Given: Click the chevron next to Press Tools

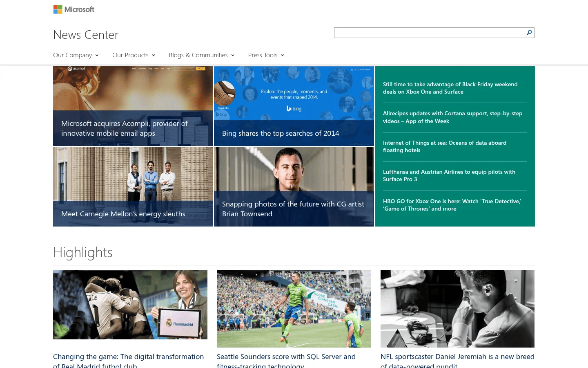Looking at the screenshot, I should click(x=283, y=56).
